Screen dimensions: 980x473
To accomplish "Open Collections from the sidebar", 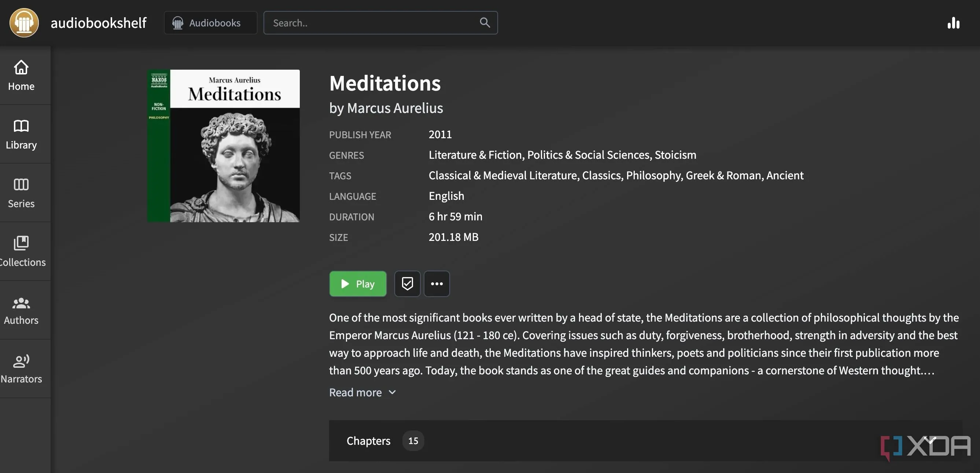I will point(21,251).
